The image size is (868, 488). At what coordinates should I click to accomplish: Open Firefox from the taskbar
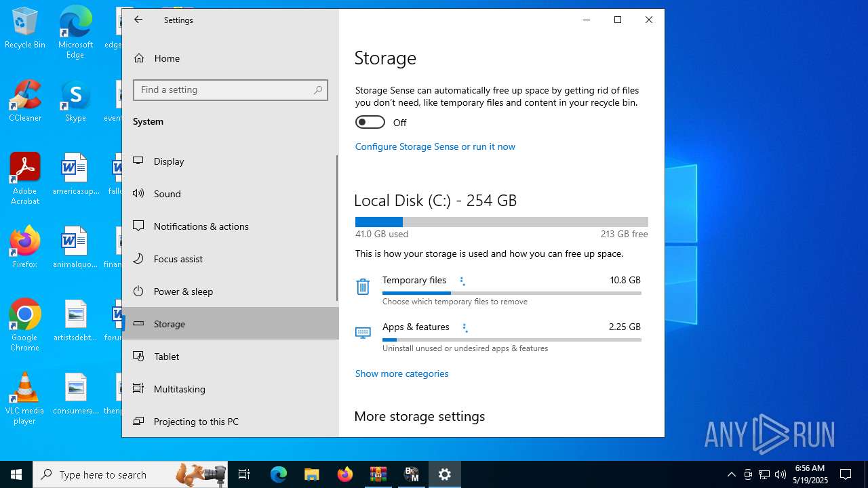click(x=344, y=474)
